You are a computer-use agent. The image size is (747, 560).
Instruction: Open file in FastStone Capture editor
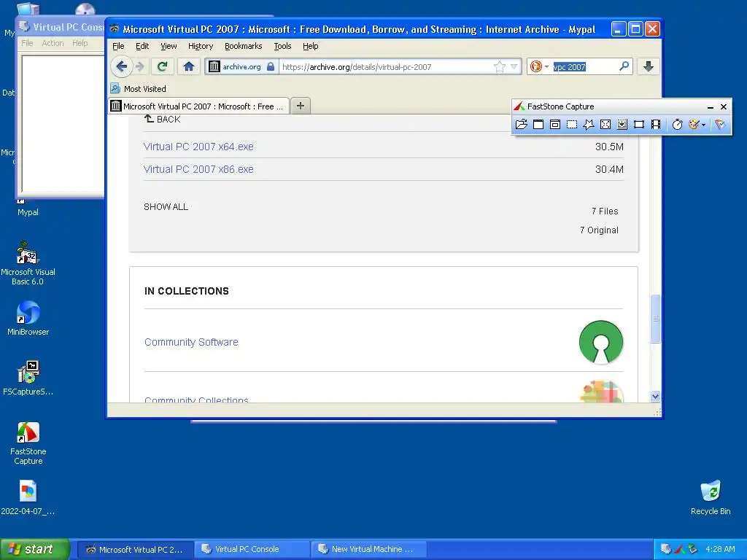pos(521,124)
